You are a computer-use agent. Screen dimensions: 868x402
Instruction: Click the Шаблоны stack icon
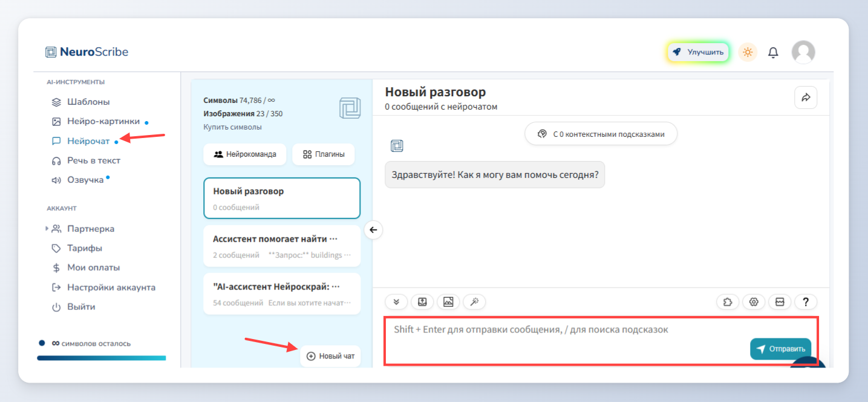click(56, 102)
